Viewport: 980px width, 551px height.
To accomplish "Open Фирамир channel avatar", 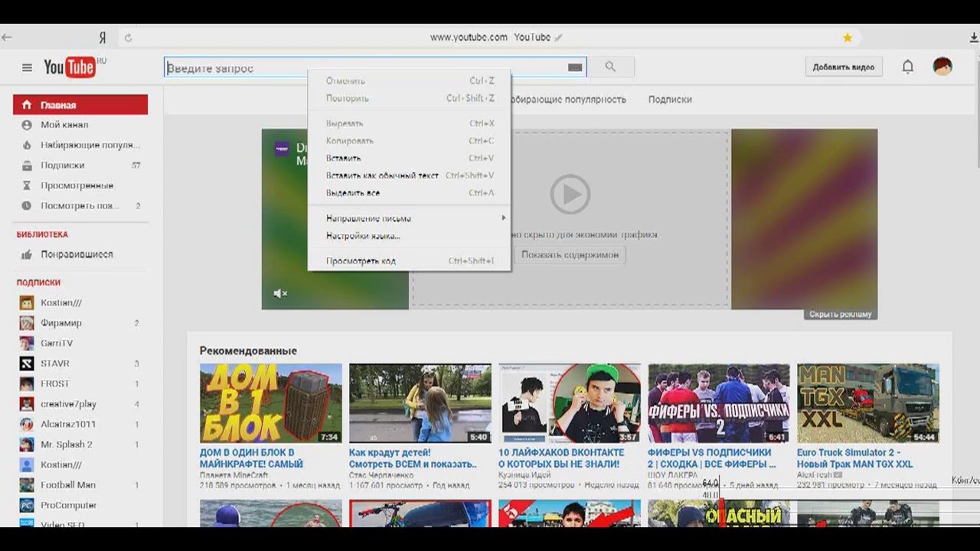I will click(27, 323).
